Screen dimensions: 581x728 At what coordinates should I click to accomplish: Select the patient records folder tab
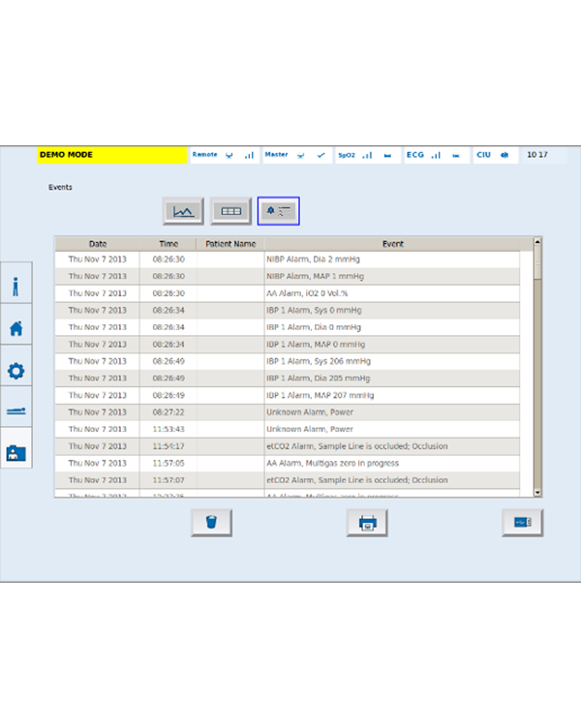(15, 452)
